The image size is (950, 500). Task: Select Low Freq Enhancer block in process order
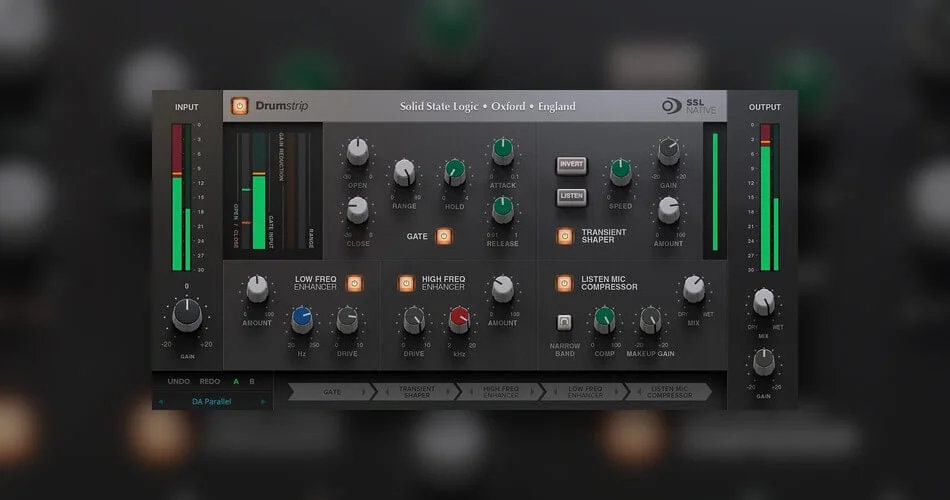[585, 392]
